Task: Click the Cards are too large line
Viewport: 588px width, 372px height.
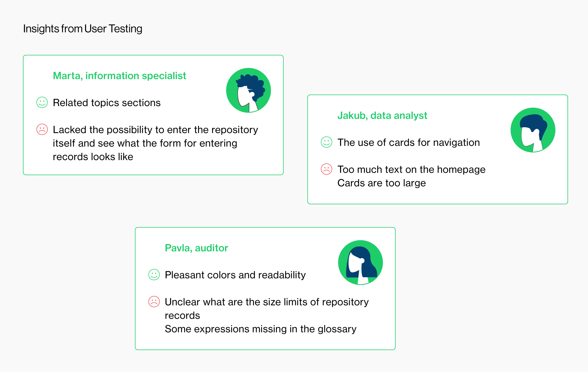Action: [x=382, y=183]
